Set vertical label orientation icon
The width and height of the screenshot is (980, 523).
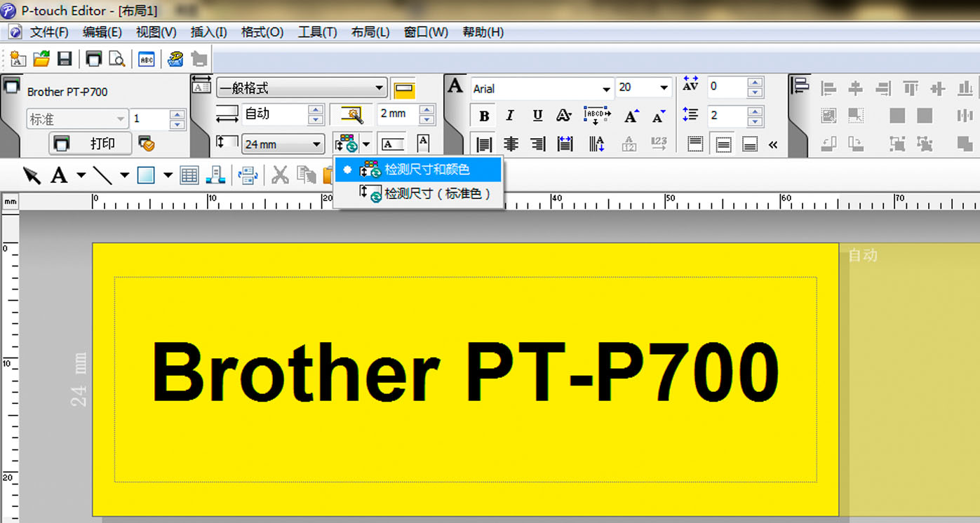coord(423,144)
